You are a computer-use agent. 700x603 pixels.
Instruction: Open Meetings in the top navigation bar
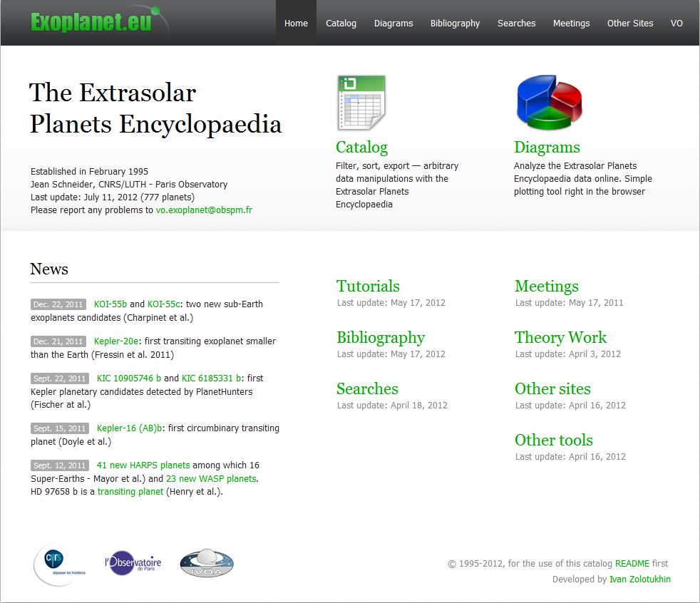[x=571, y=24]
